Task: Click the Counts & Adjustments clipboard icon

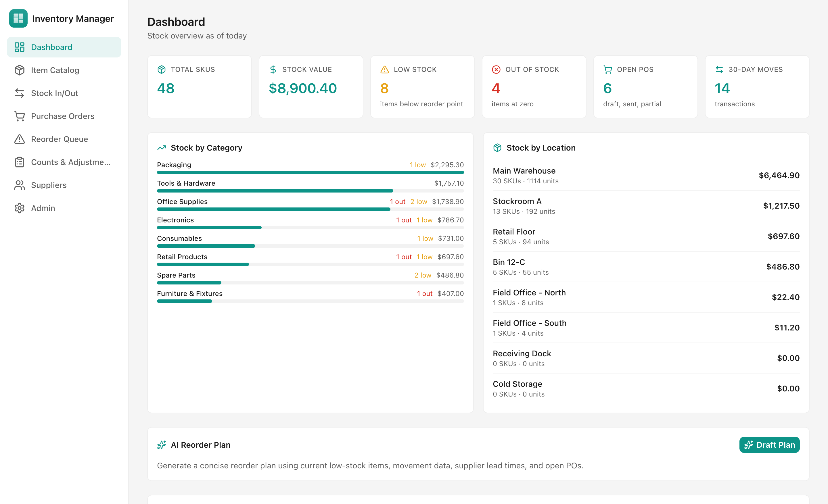Action: coord(20,162)
